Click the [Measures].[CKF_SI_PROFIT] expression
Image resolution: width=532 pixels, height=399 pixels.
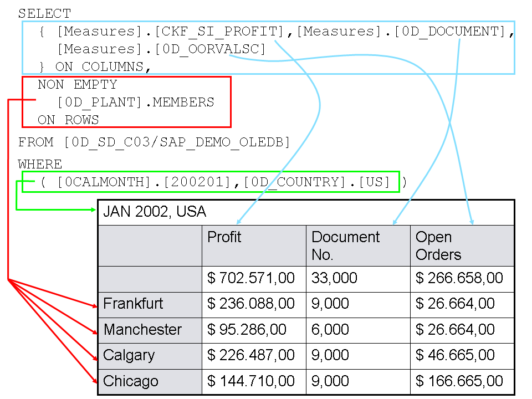click(172, 32)
